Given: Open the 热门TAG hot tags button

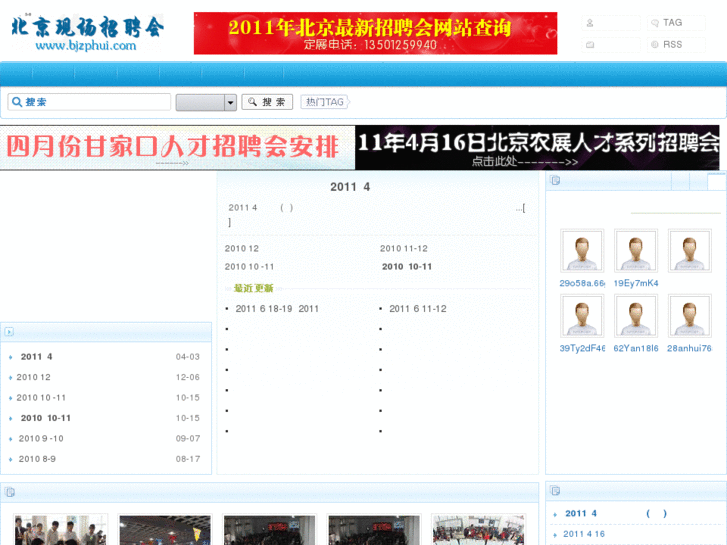Looking at the screenshot, I should [x=325, y=102].
